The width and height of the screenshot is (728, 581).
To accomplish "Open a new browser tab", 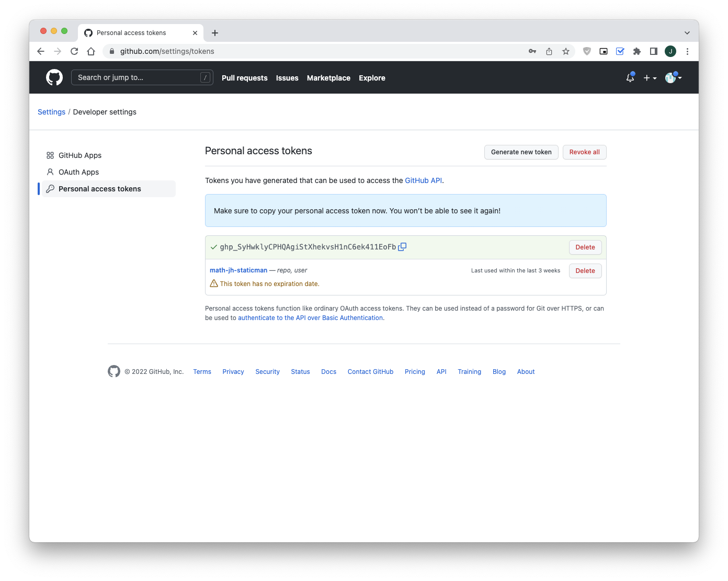I will tap(215, 33).
